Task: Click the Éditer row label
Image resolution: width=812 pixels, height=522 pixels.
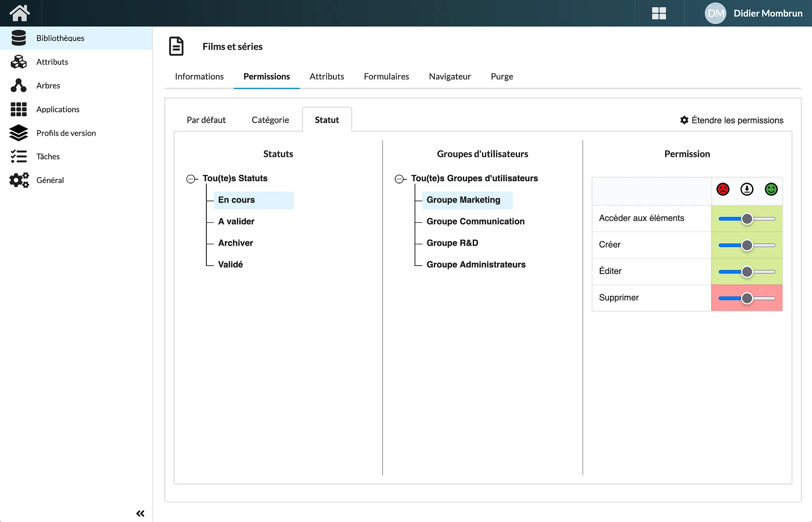Action: [610, 271]
